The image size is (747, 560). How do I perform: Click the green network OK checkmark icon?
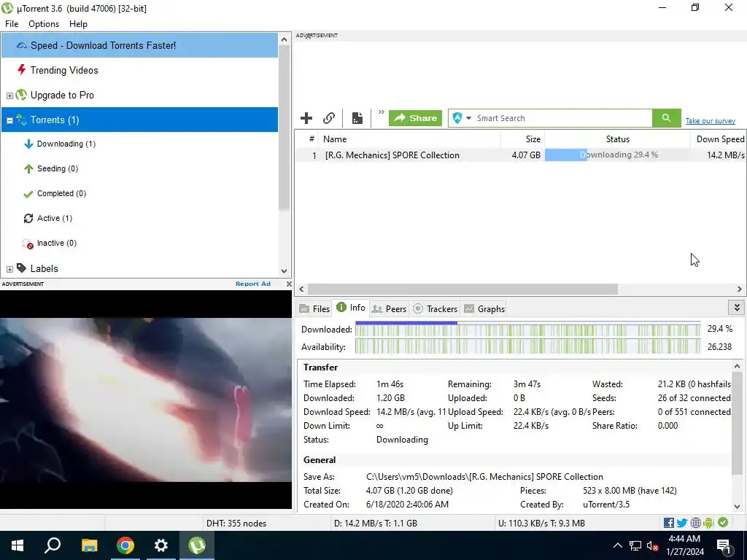(x=723, y=522)
